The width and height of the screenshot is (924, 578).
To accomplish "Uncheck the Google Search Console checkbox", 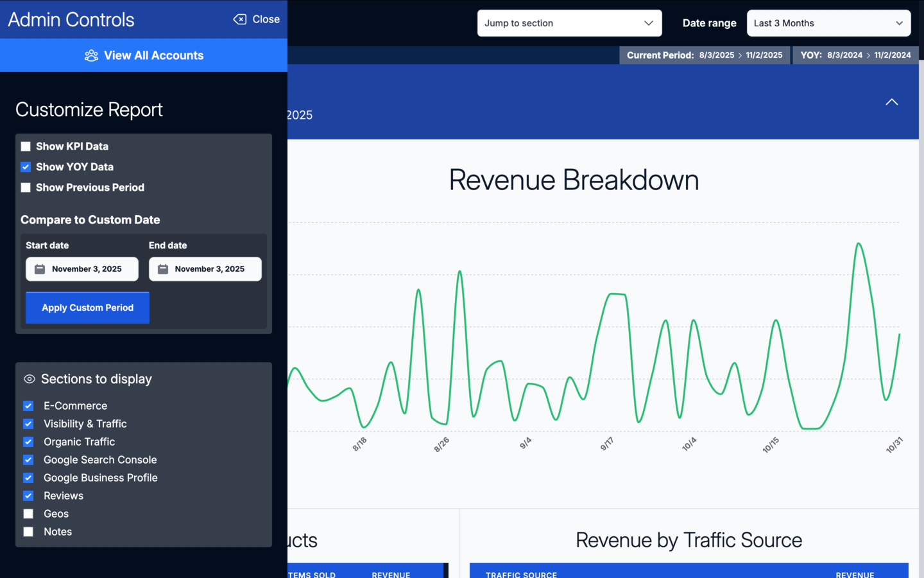I will tap(28, 460).
